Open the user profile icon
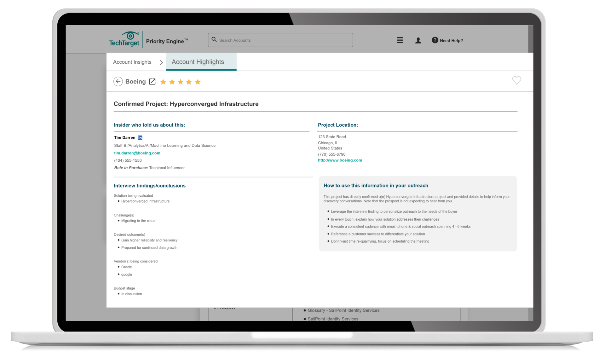The height and width of the screenshot is (364, 605). click(418, 40)
